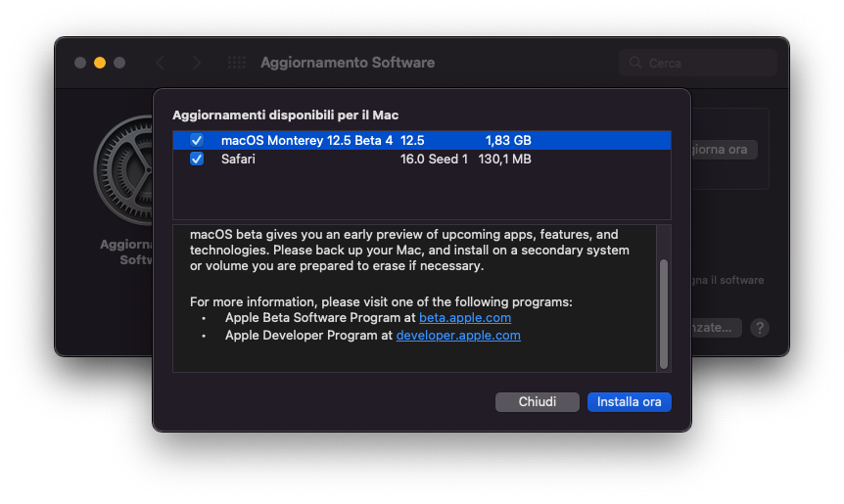Open the beta.apple.com link

pos(465,318)
